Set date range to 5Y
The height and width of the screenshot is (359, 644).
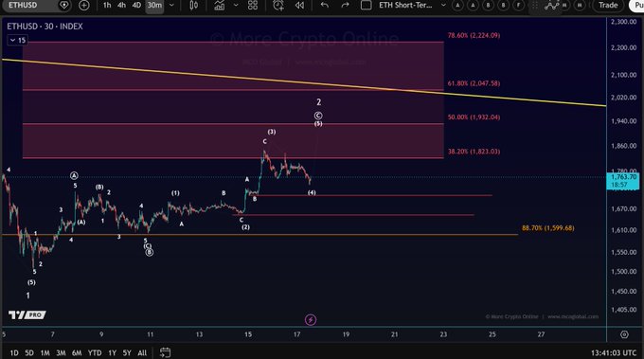click(127, 352)
